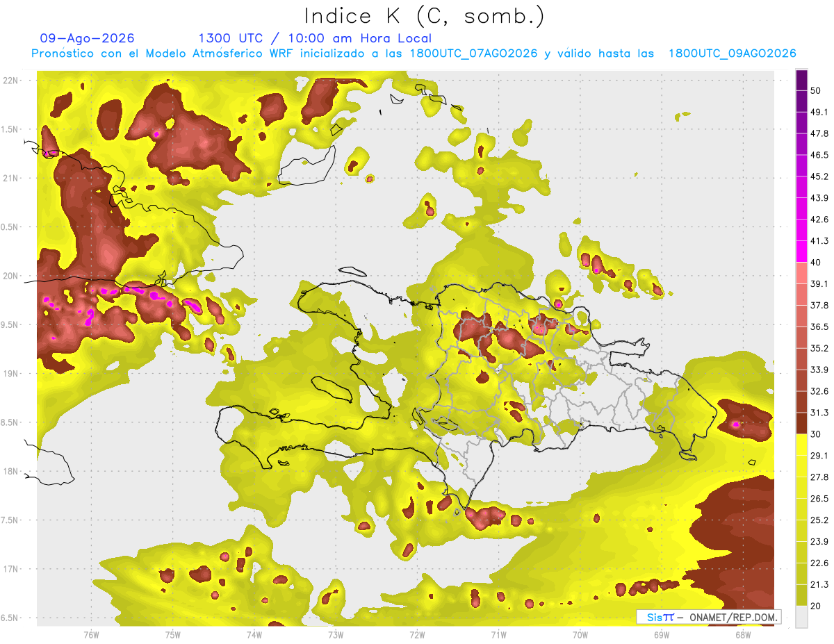This screenshot has height=644, width=834.
Task: Pick the magenta swatch between 40 and 41.3
Action: click(x=801, y=251)
